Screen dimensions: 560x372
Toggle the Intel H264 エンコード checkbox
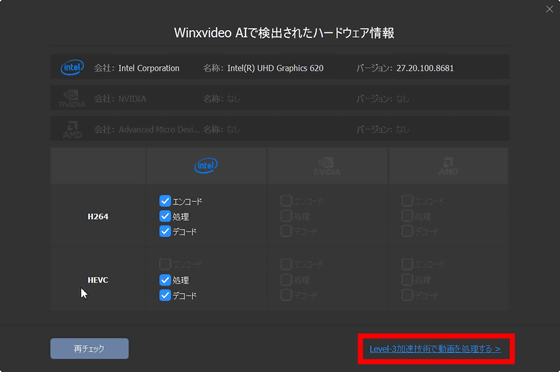(x=165, y=201)
